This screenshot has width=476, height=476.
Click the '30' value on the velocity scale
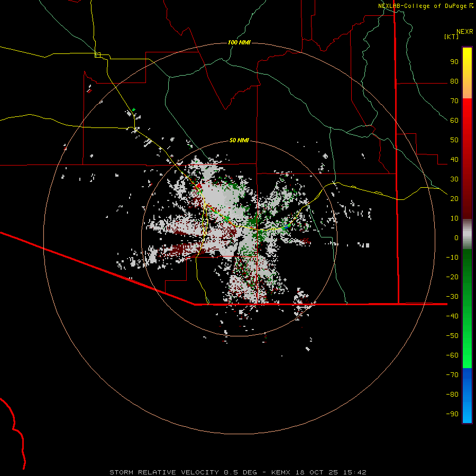[454, 179]
